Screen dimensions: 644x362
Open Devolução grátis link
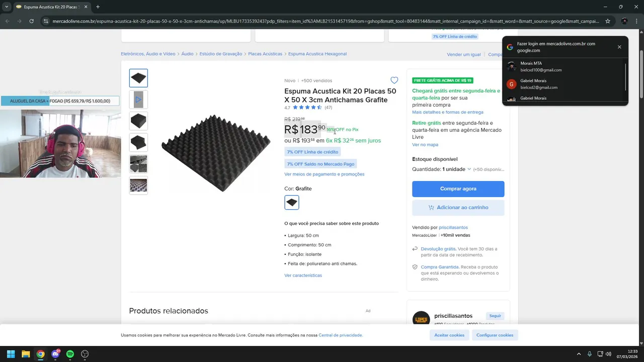click(438, 249)
